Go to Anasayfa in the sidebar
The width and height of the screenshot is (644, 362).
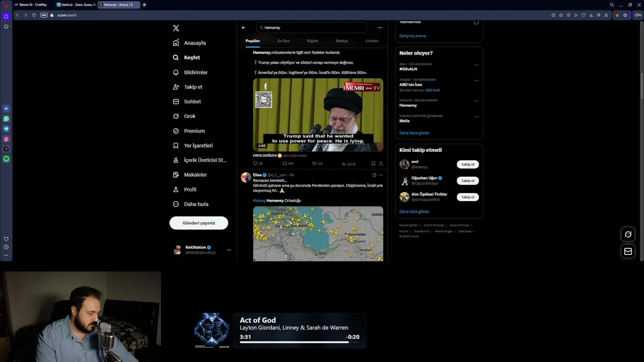[x=189, y=43]
